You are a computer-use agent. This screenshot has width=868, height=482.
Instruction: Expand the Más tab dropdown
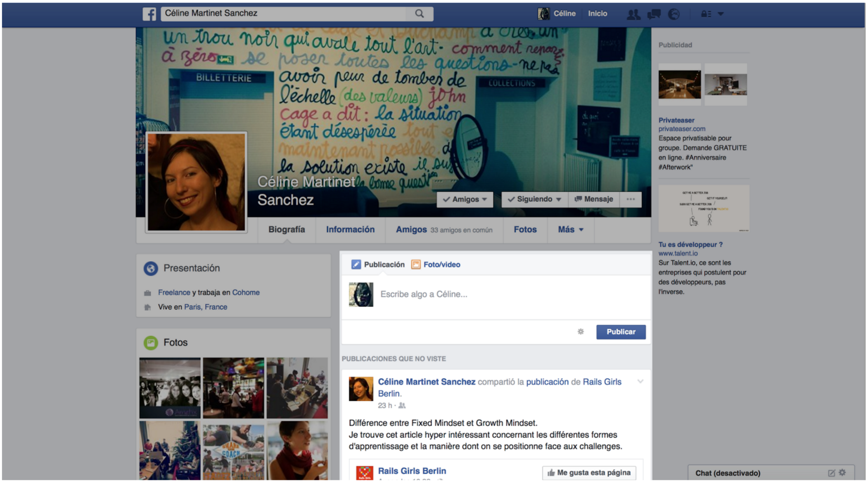[571, 229]
